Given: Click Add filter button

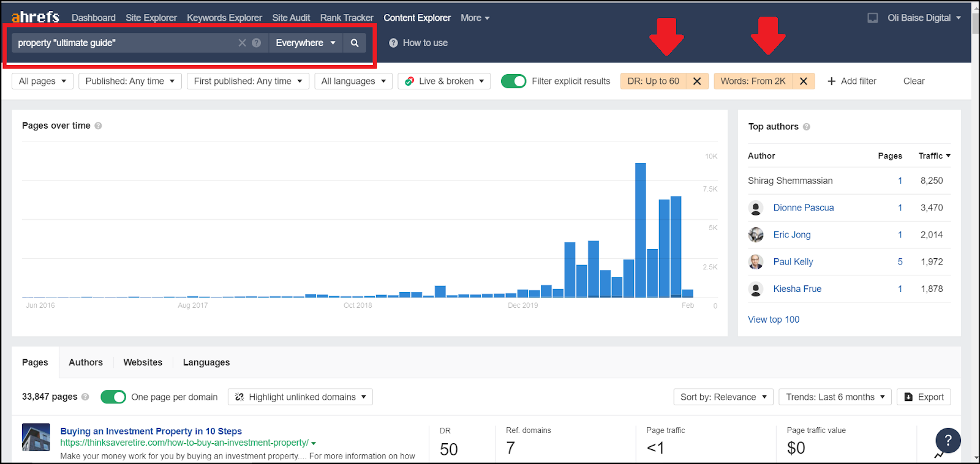Looking at the screenshot, I should [x=852, y=81].
